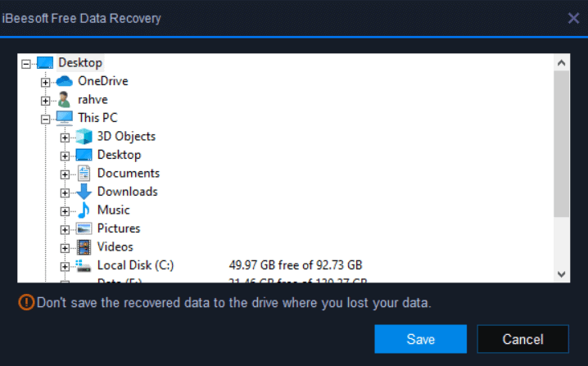Select the This PC monitor icon
Screen dimensions: 588x366
point(65,118)
